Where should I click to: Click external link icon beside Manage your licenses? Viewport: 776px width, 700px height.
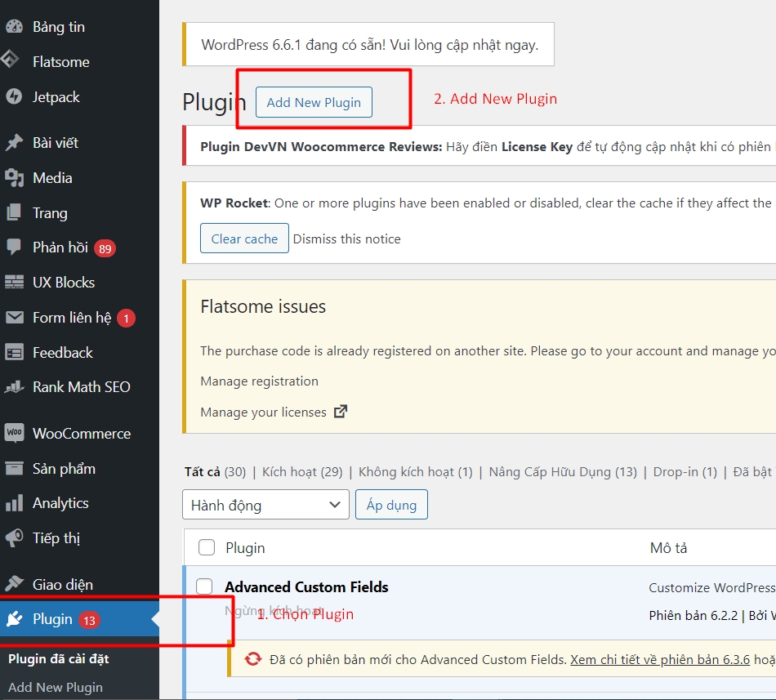tap(341, 412)
